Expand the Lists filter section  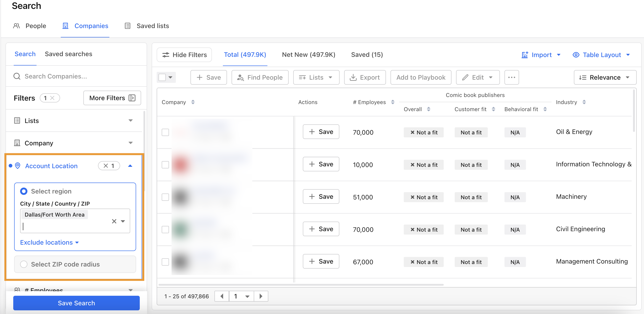[130, 120]
